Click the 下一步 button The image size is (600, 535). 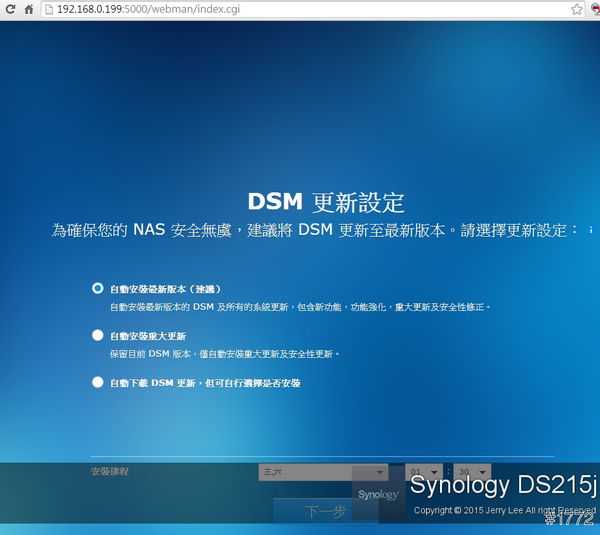click(x=325, y=511)
